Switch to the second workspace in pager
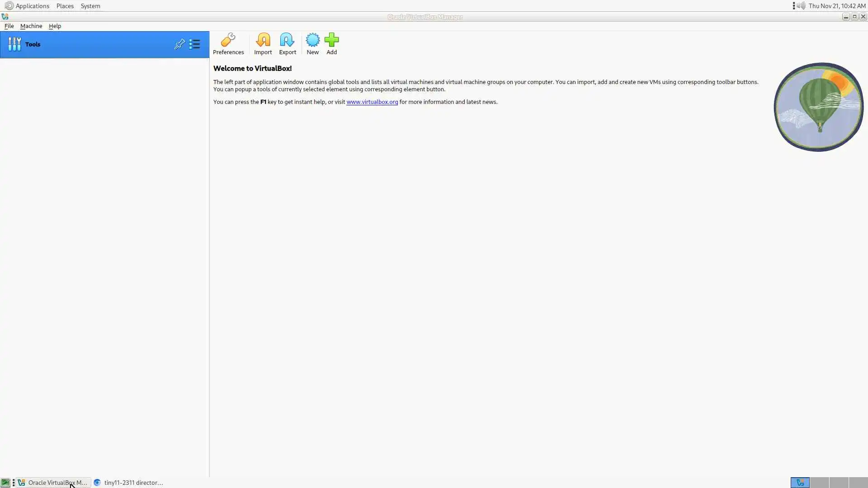This screenshot has height=488, width=868. 819,483
